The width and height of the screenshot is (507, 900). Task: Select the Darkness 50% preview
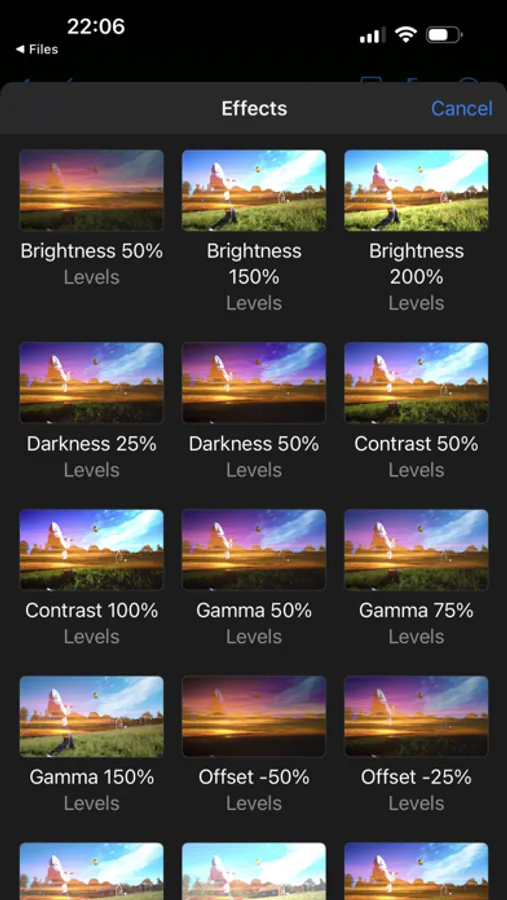pyautogui.click(x=254, y=383)
